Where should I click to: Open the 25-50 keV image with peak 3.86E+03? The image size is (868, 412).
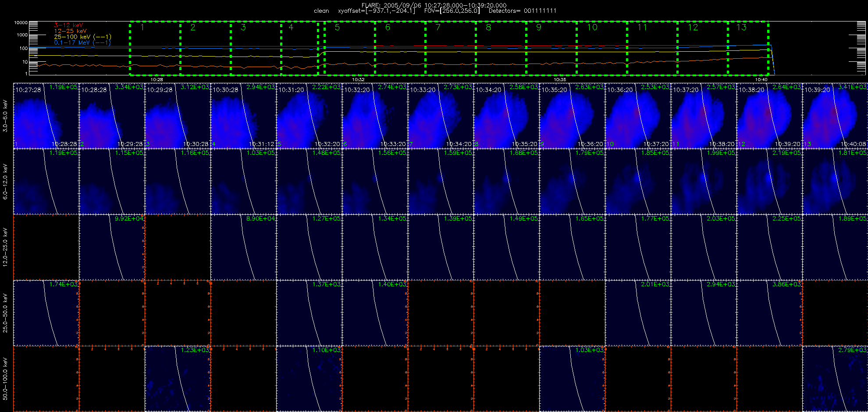tap(769, 313)
